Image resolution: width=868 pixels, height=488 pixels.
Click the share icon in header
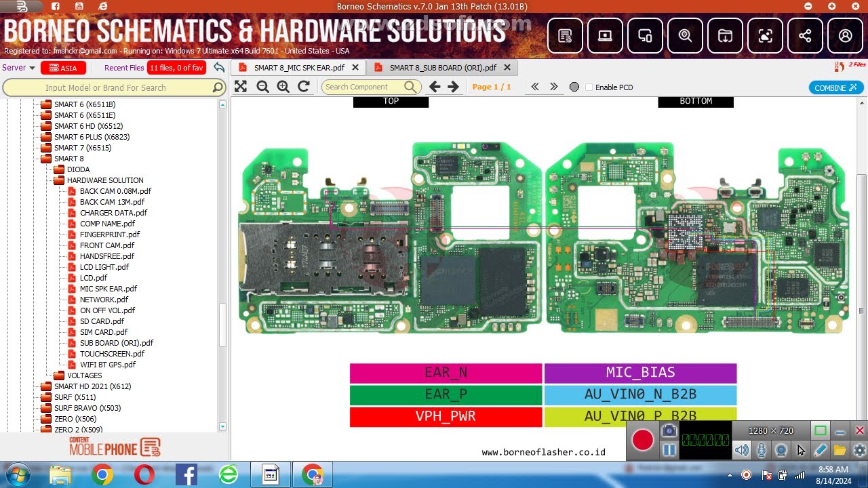[805, 36]
